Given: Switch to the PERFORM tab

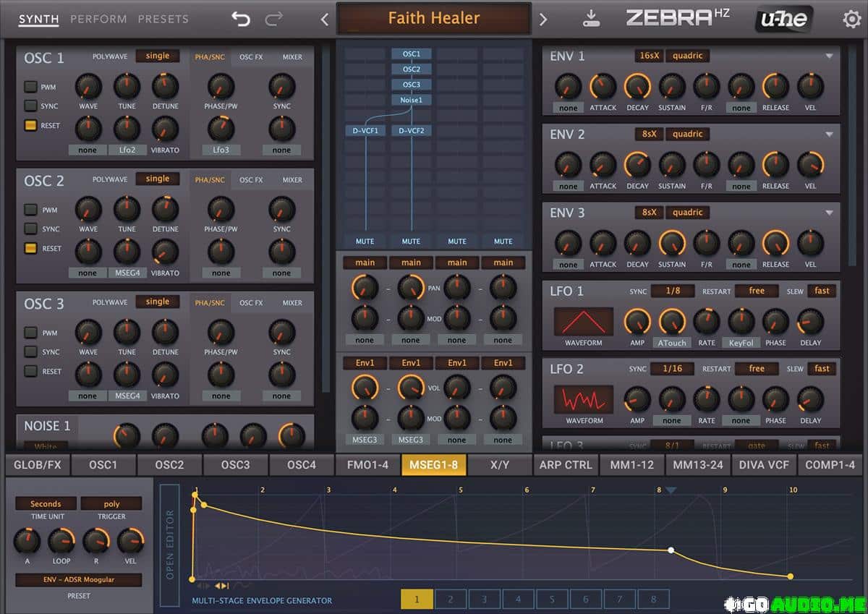Looking at the screenshot, I should 98,19.
